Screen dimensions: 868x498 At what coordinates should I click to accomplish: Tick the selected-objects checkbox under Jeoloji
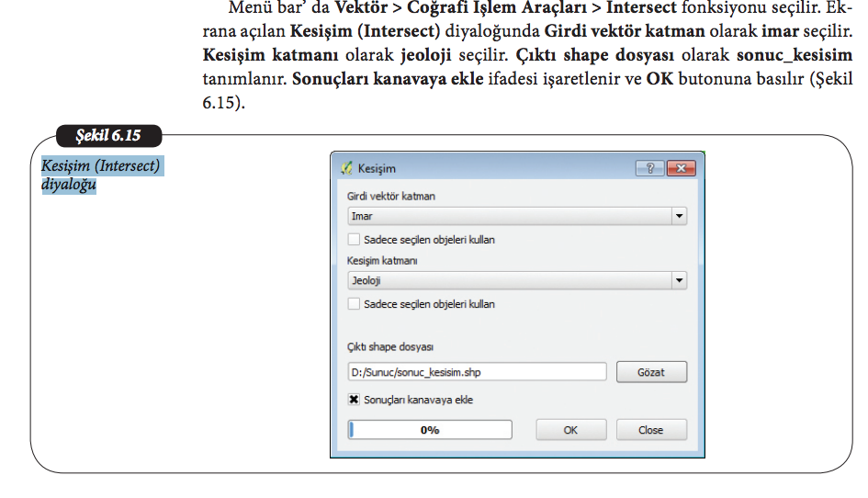point(354,304)
